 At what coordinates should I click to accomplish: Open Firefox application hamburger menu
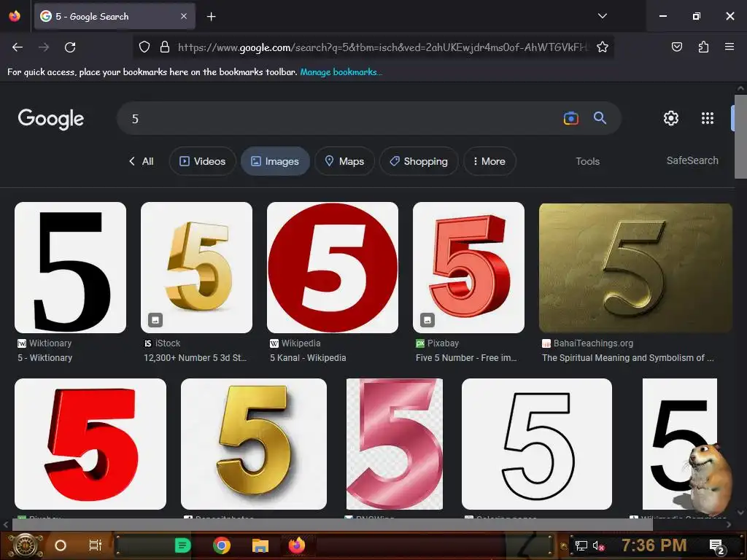click(729, 47)
